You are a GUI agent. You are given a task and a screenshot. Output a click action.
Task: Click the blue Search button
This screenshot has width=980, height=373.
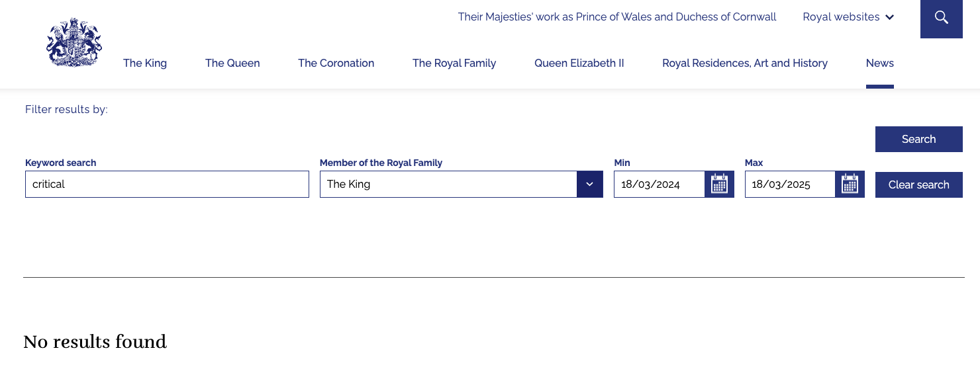coord(919,139)
